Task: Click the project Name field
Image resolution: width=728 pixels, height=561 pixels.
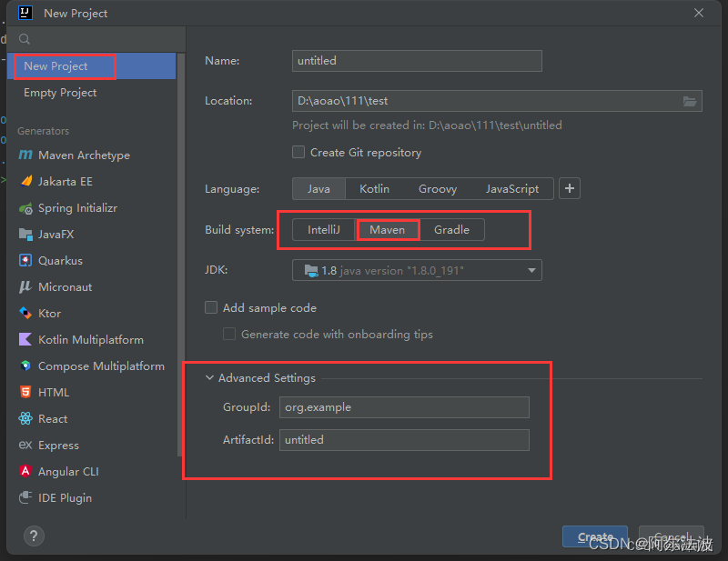Action: 417,61
